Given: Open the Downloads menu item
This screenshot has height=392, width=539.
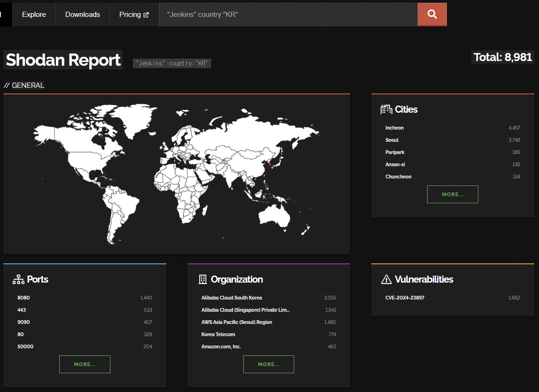Looking at the screenshot, I should click(x=83, y=15).
